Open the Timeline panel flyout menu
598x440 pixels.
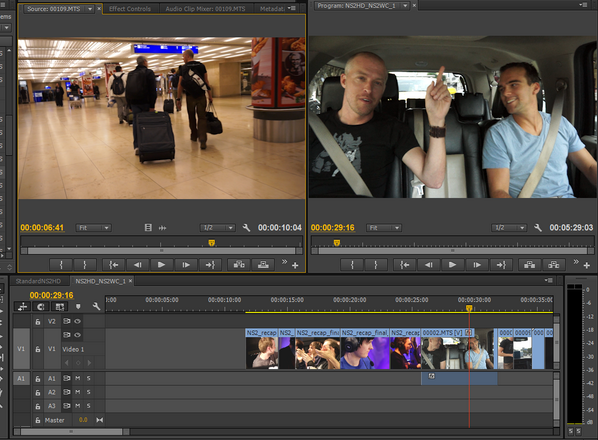click(x=549, y=280)
